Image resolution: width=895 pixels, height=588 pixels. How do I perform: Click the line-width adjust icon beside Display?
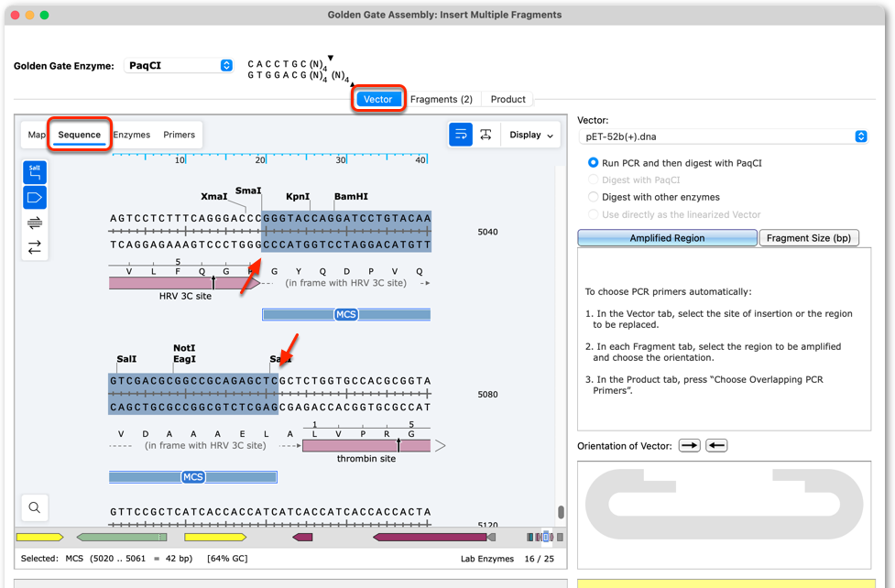coord(486,135)
